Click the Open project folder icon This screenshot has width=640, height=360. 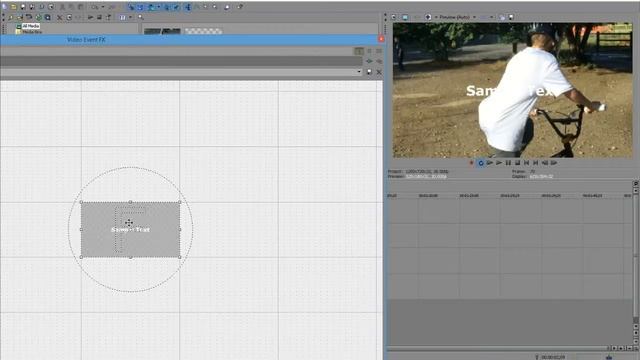[13, 7]
